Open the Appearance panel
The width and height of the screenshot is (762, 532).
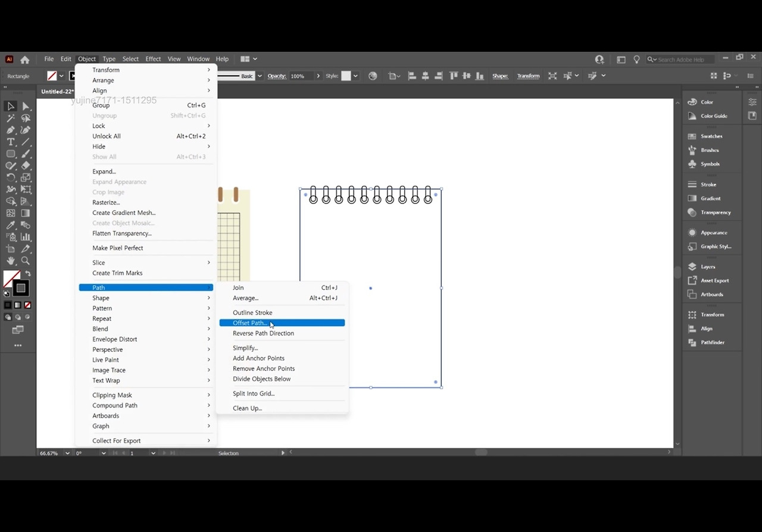(713, 233)
